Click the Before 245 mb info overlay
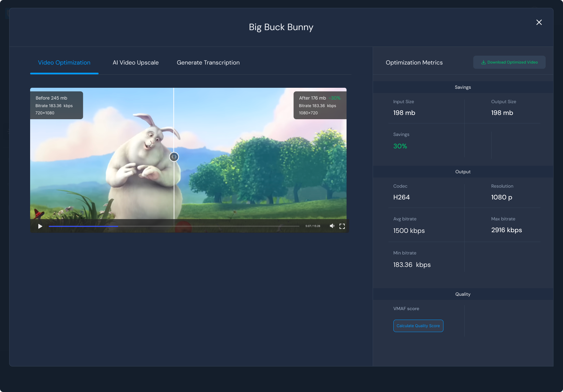Screen dimensions: 563x392 click(56, 105)
